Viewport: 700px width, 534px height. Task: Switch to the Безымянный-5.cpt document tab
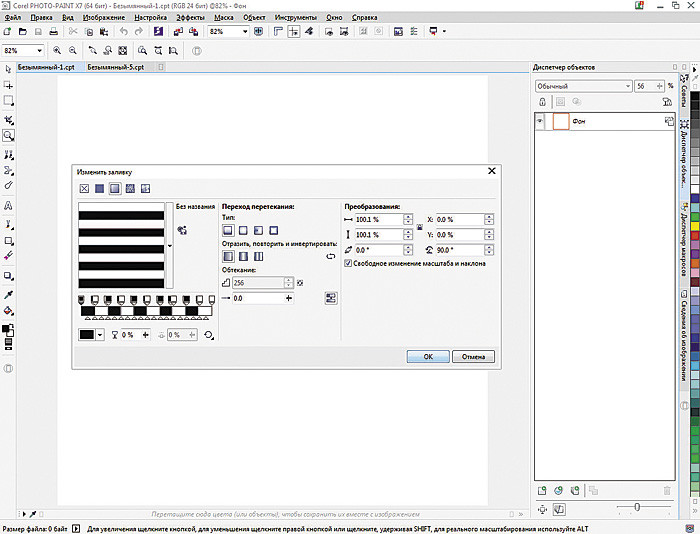pos(116,67)
